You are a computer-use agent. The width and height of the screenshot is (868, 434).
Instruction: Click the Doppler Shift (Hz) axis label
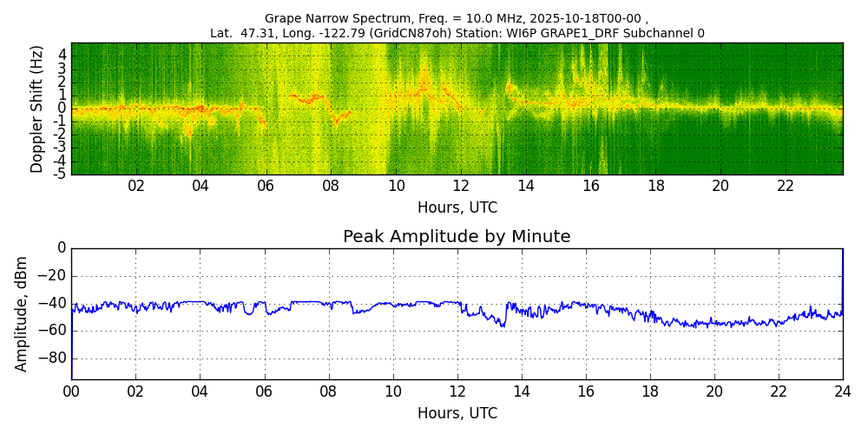pos(37,109)
